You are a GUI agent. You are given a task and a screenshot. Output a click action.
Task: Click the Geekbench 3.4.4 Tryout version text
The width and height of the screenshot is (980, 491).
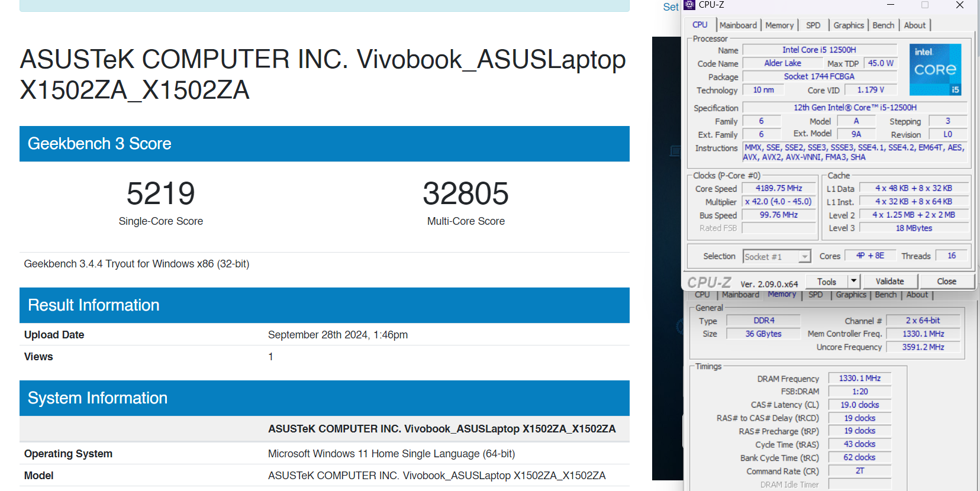click(x=136, y=264)
